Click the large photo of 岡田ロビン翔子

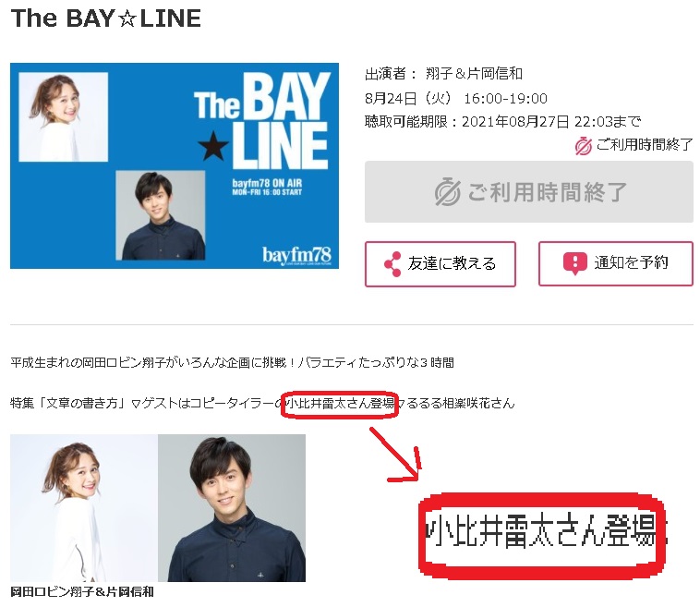(x=84, y=508)
